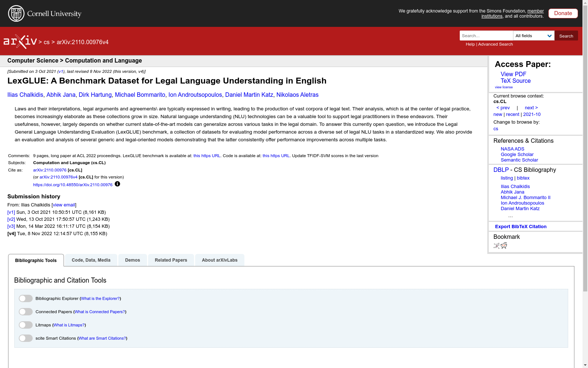Open View PDF for the paper

(x=513, y=74)
